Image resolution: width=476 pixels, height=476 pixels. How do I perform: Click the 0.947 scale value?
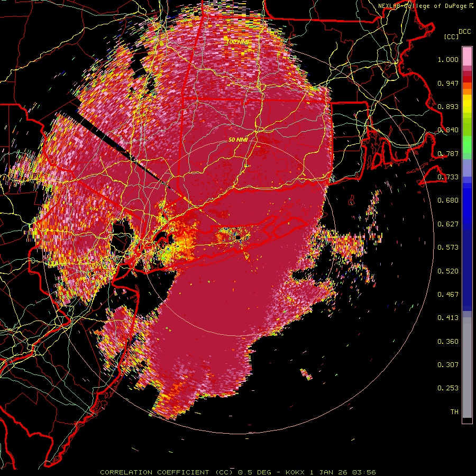[x=448, y=83]
